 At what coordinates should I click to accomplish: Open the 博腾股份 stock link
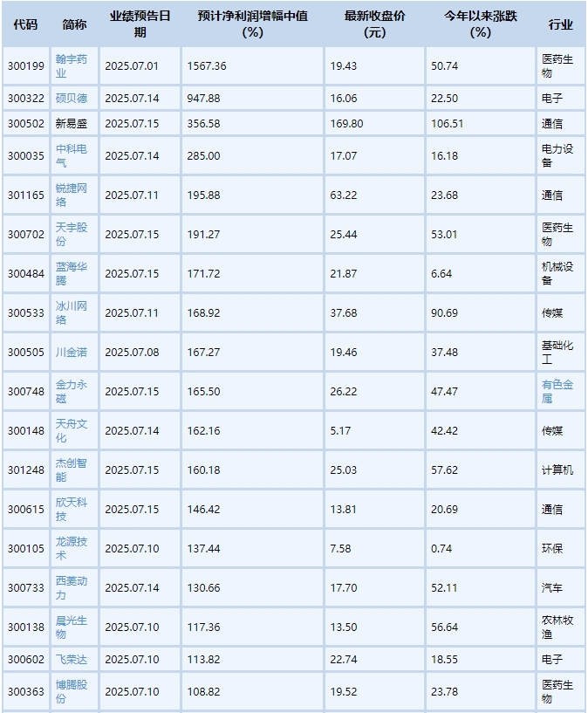click(x=72, y=691)
